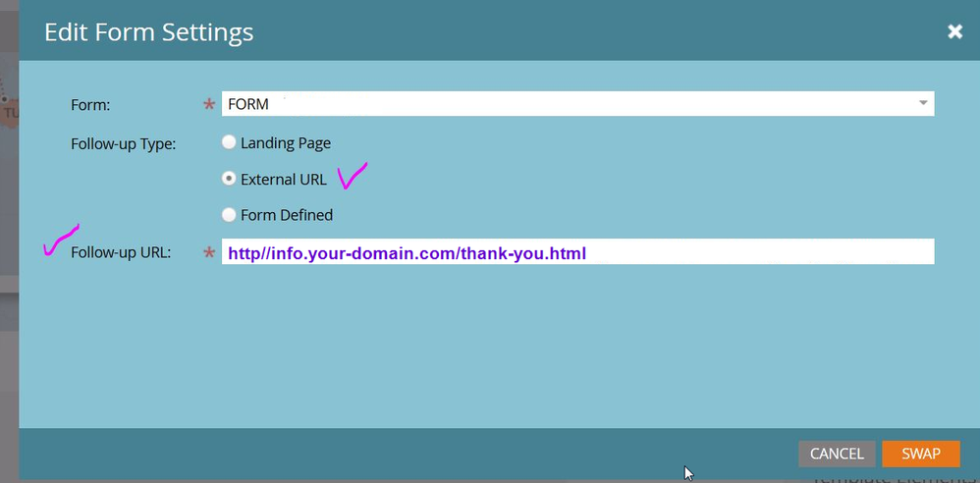The height and width of the screenshot is (483, 980).
Task: Select the Landing Page radio button
Action: pyautogui.click(x=229, y=142)
